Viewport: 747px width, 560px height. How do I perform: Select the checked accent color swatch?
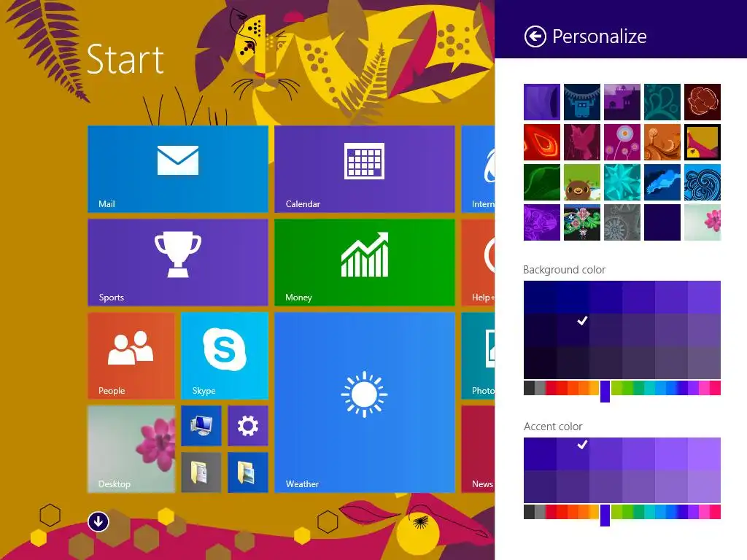[x=573, y=454]
